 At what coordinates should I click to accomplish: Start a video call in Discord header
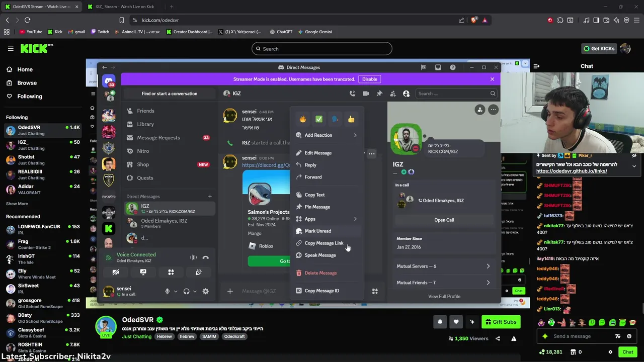[366, 94]
